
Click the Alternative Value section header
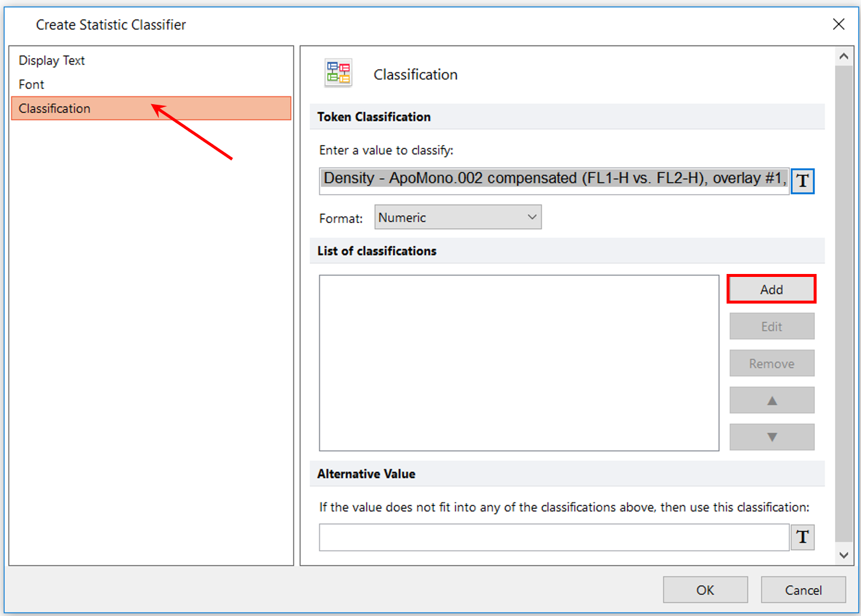pos(567,474)
